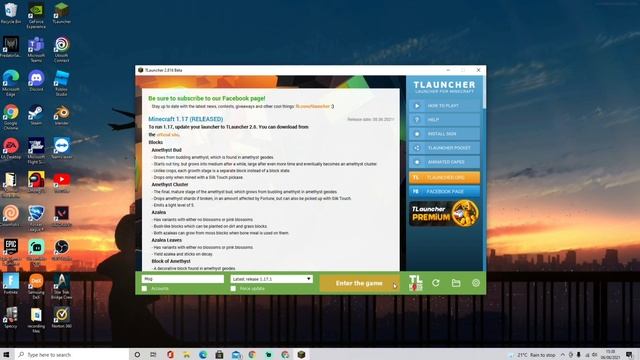The height and width of the screenshot is (360, 640).
Task: Select the Microsoft Edge desktop icon
Action: [11, 83]
